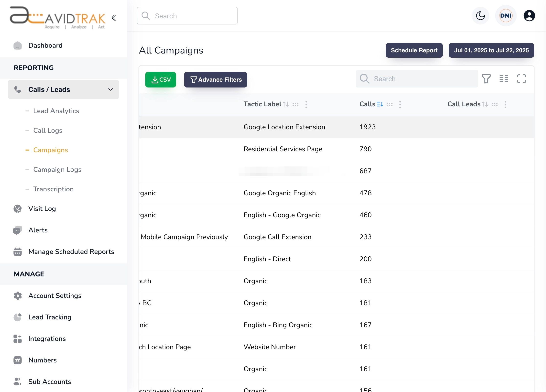This screenshot has width=546, height=392.
Task: Select Campaign Logs in the sidebar
Action: 57,169
